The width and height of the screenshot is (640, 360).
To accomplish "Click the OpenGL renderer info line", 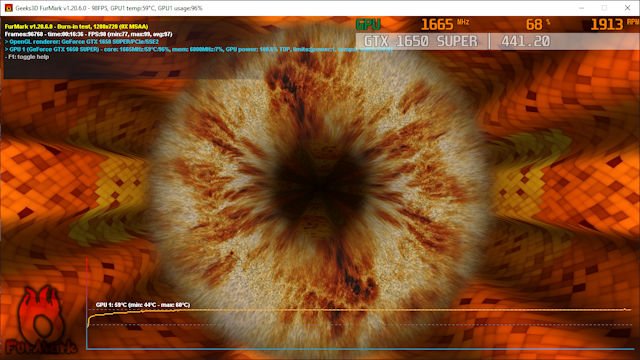I will pos(82,42).
